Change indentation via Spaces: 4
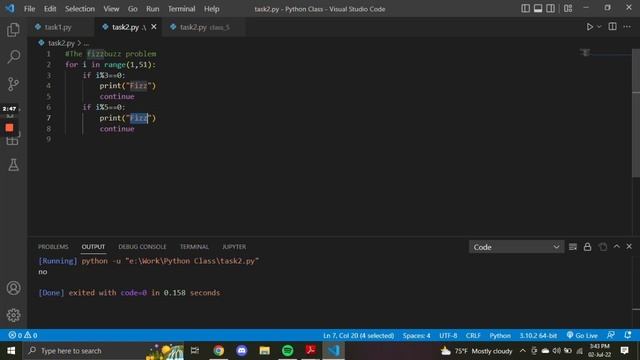This screenshot has height=360, width=640. point(416,336)
